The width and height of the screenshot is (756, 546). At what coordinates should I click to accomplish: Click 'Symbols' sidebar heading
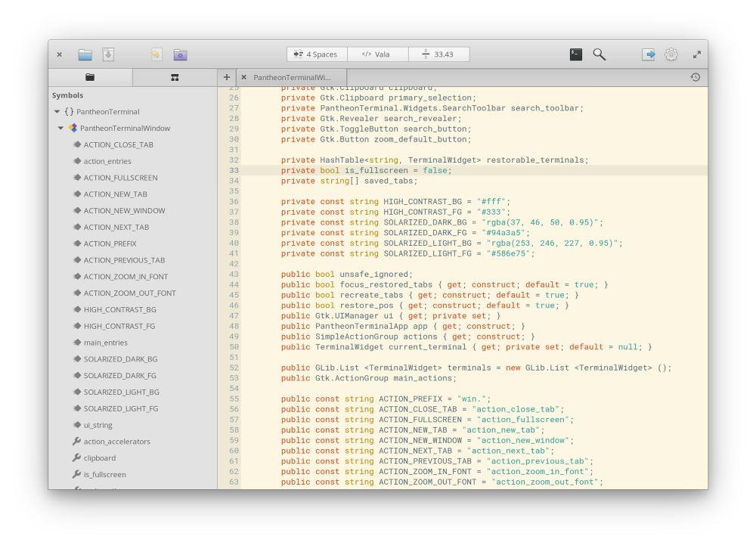[x=67, y=95]
